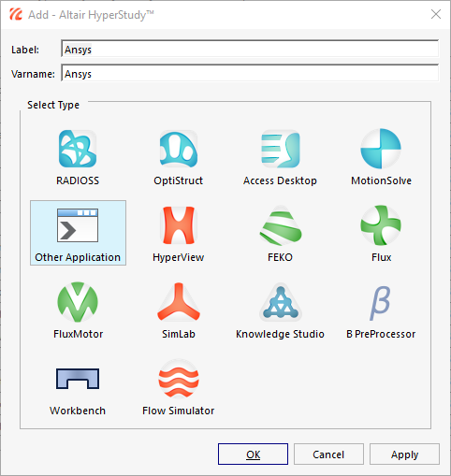Viewport: 451px width, 476px height.
Task: Choose the OptiStruct type icon
Action: coord(179,149)
